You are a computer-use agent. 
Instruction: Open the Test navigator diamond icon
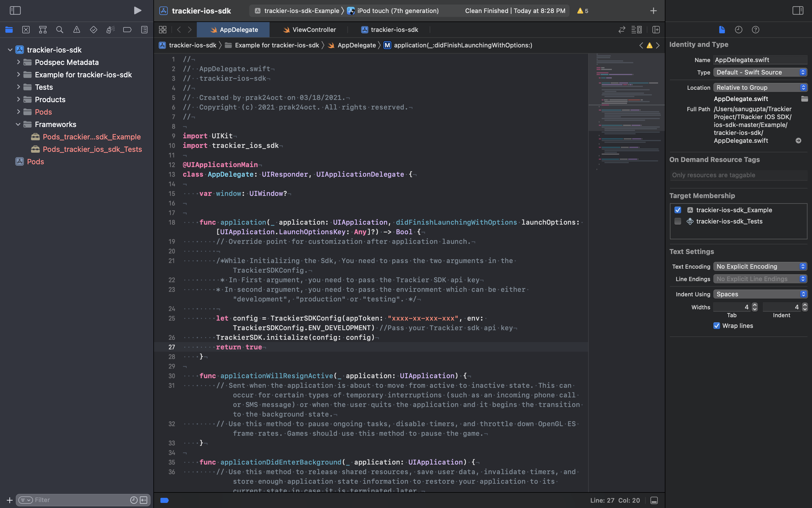coord(94,30)
